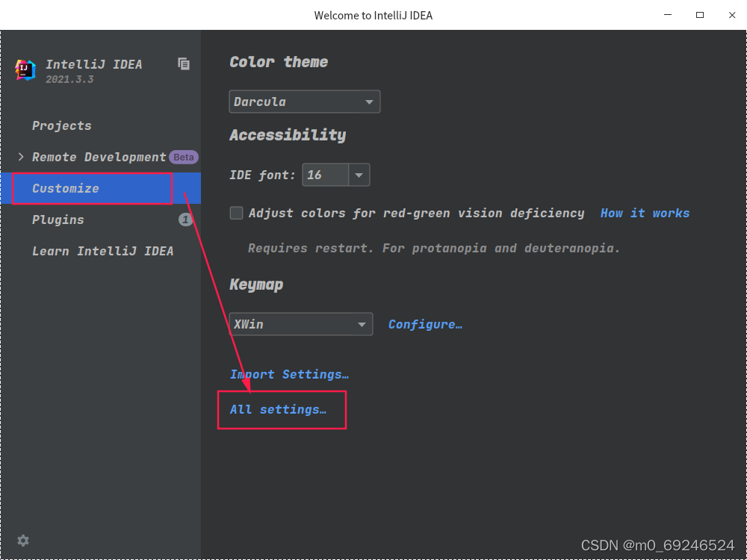Click the Plugins update count badge

(x=185, y=220)
